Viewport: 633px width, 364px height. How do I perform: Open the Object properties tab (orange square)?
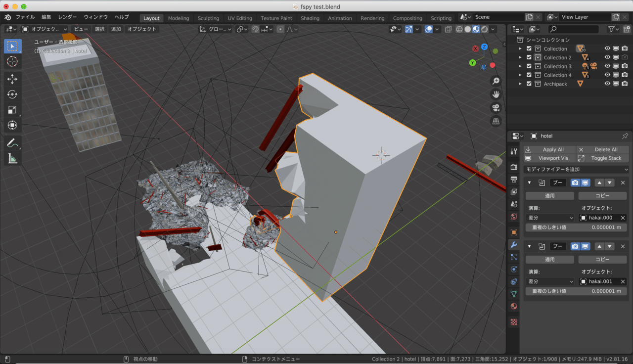point(514,232)
